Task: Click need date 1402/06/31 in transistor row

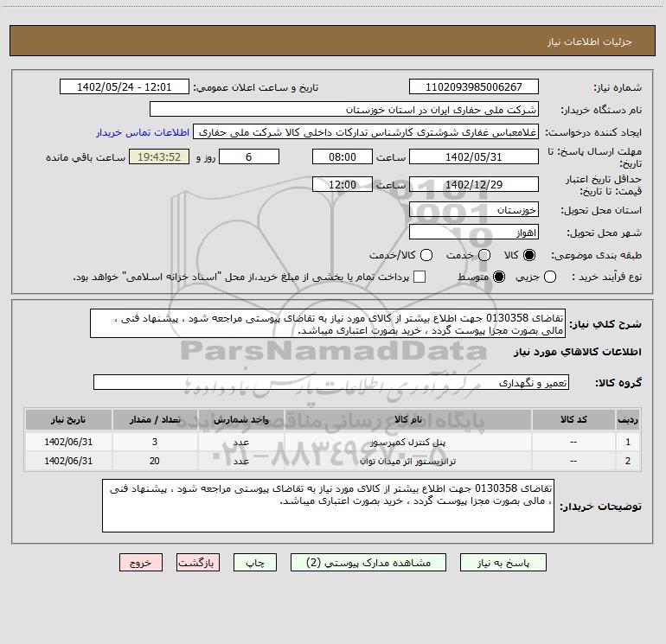Action: click(68, 461)
